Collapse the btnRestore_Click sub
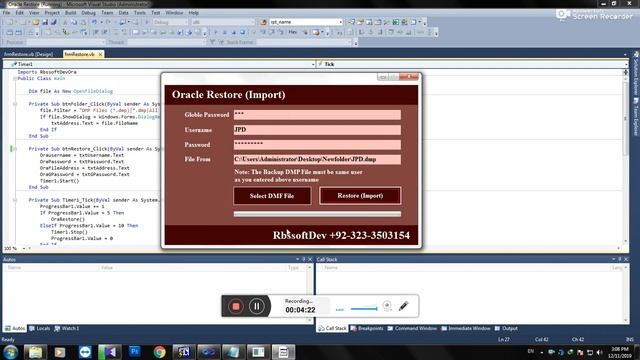 15,149
